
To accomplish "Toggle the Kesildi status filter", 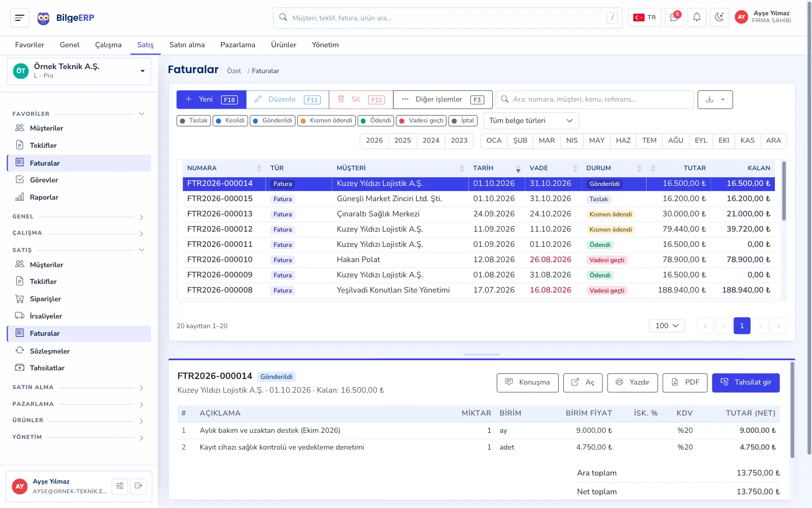I will tap(230, 121).
